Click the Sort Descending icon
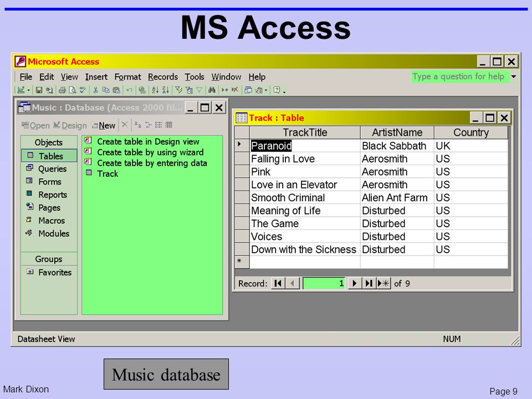The height and width of the screenshot is (399, 532). point(165,90)
